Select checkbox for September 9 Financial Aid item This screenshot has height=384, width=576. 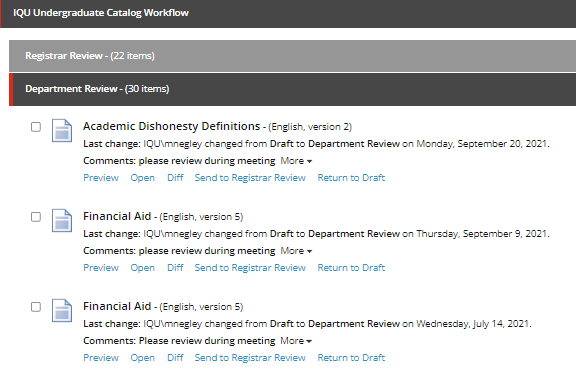tap(36, 217)
